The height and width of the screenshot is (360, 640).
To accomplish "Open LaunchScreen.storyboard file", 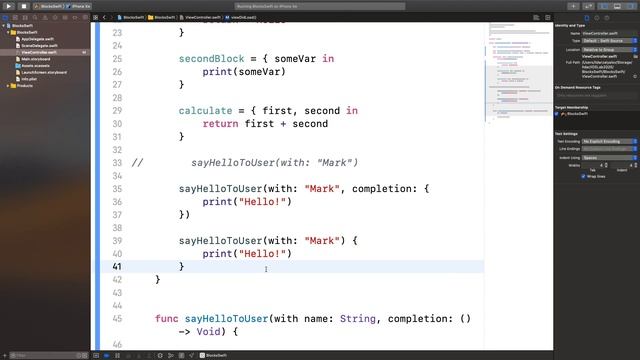I will point(44,72).
